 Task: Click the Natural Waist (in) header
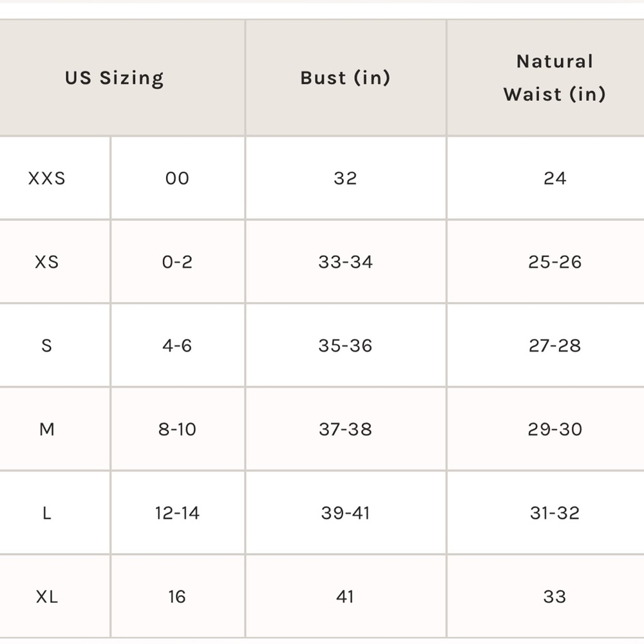coord(554,78)
